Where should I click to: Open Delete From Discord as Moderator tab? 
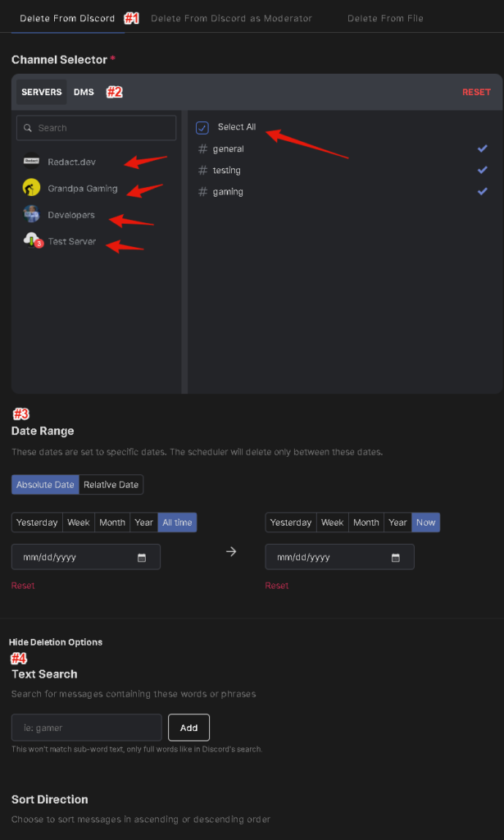coord(231,18)
